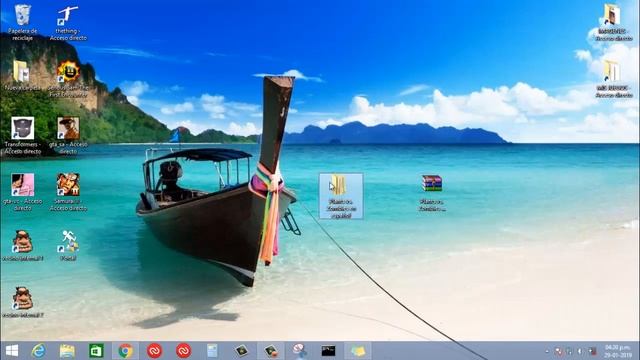Launch the Samurai II shortcut
Viewport: 640px width, 360px height.
(68, 192)
